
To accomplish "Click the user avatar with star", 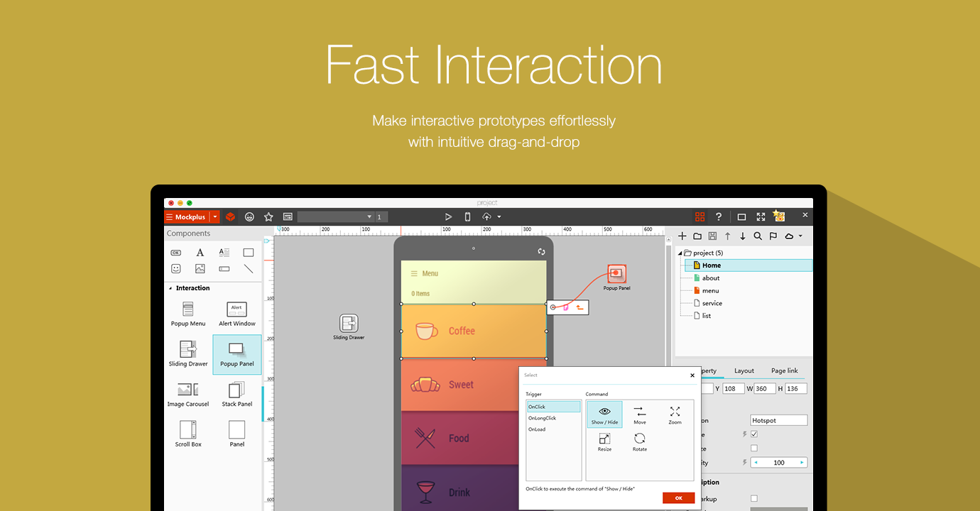I will pyautogui.click(x=779, y=216).
